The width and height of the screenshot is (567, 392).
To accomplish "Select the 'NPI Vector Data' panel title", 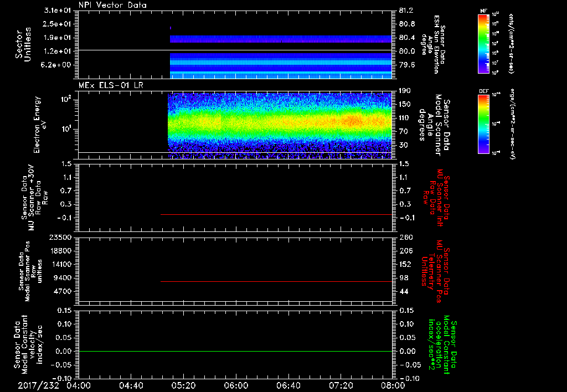I will click(112, 5).
